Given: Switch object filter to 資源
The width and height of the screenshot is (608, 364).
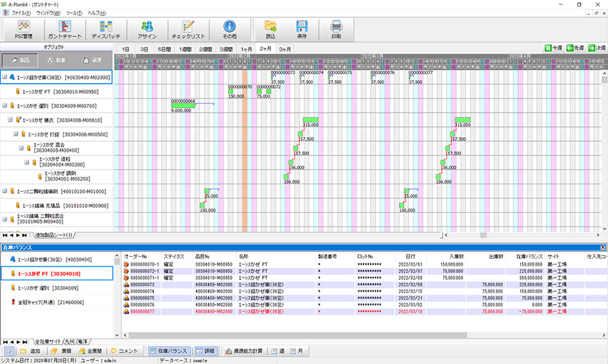Looking at the screenshot, I should click(x=92, y=60).
